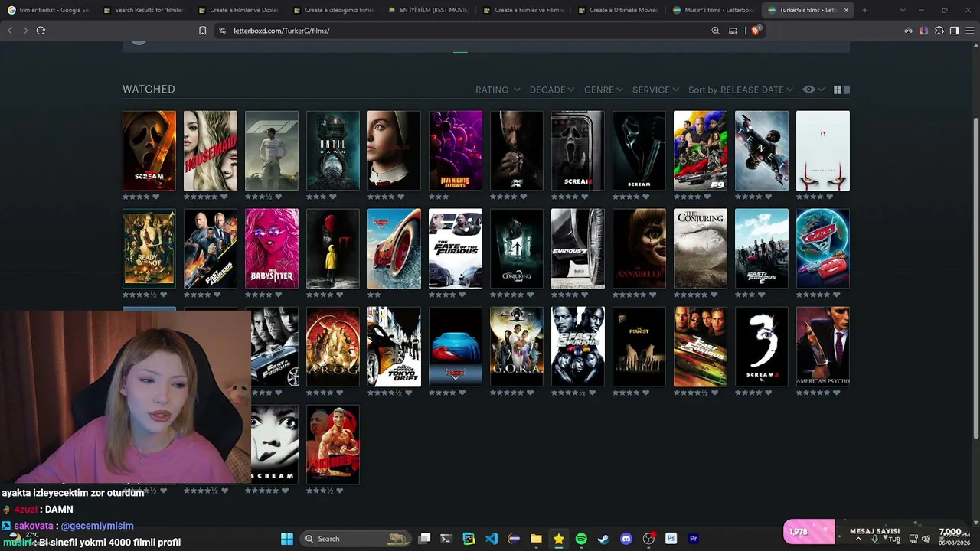
Task: Switch to Musirf's films Letterboxd tab
Action: (x=712, y=10)
